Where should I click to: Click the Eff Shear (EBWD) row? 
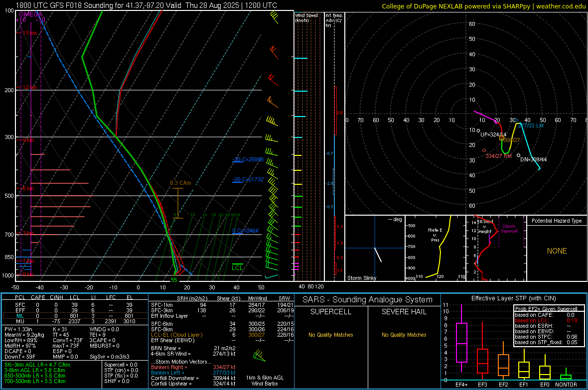222,340
